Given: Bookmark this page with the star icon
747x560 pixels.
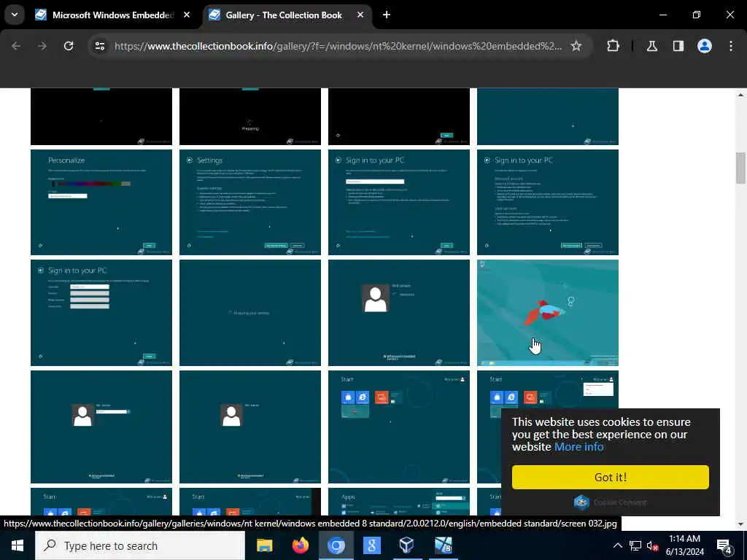Looking at the screenshot, I should coord(576,46).
